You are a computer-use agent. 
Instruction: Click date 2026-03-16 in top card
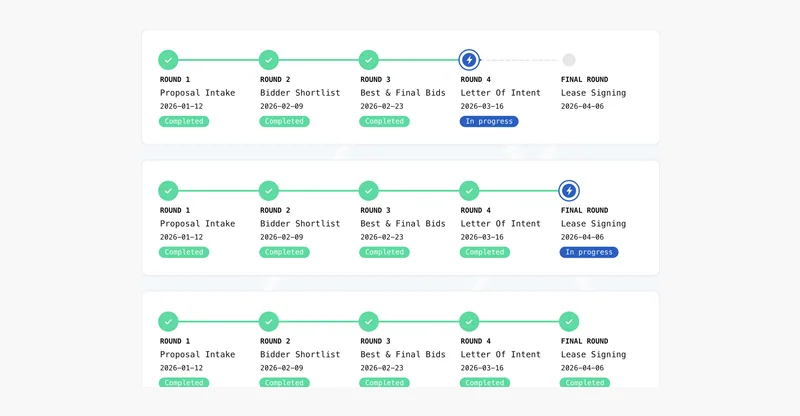[482, 106]
